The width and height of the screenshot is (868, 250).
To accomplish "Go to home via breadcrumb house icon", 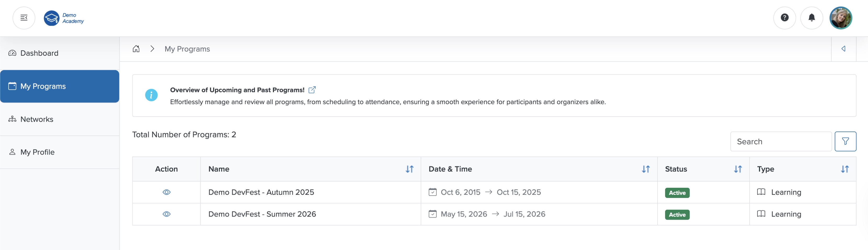I will (136, 49).
